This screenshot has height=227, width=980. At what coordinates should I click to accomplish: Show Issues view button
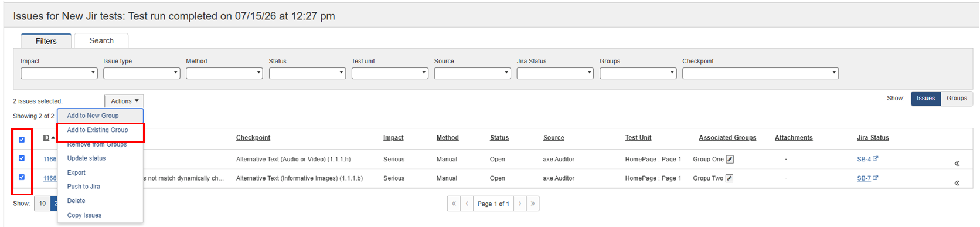925,99
